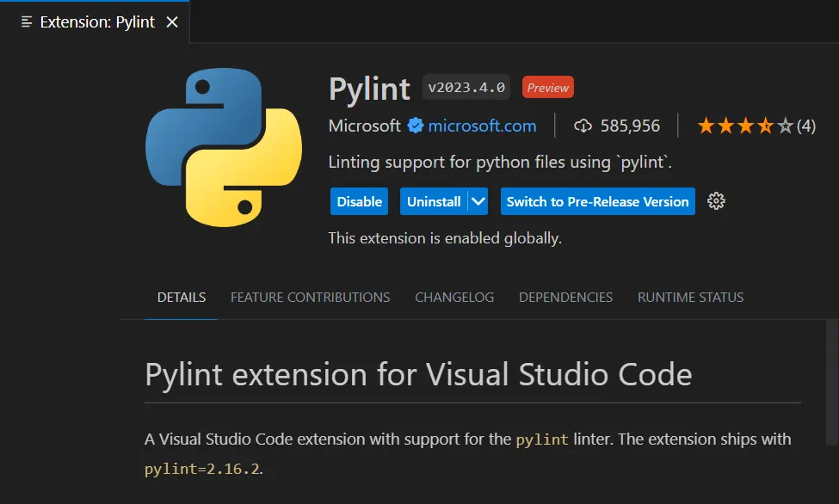Disable the Pylint extension

point(359,201)
